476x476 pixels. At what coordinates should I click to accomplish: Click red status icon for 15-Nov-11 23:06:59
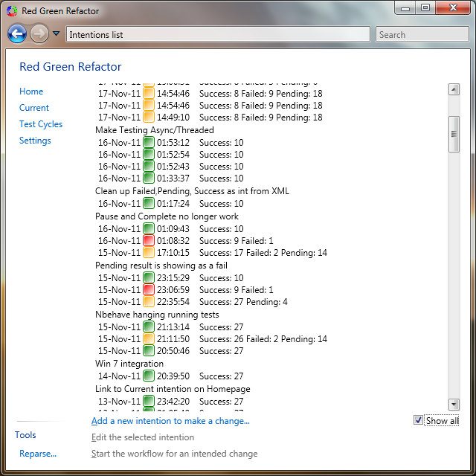[x=149, y=290]
